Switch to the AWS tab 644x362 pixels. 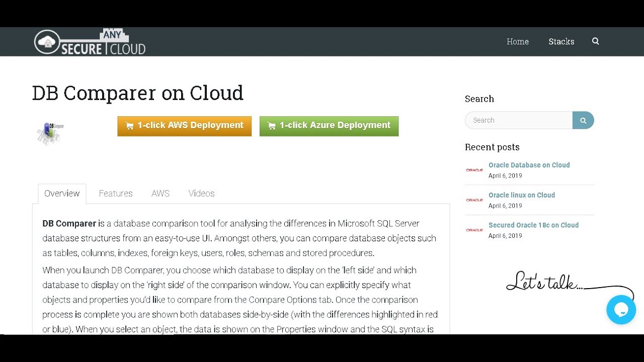160,194
